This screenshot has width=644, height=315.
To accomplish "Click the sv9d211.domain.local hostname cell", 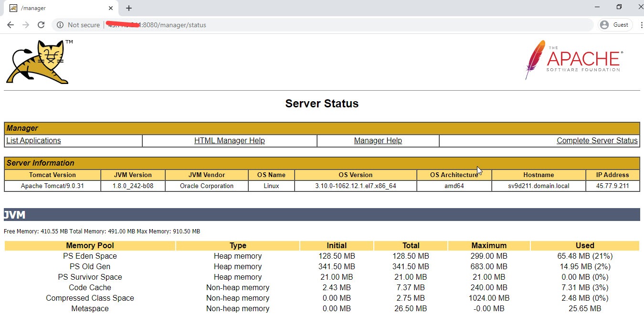I will [x=538, y=186].
